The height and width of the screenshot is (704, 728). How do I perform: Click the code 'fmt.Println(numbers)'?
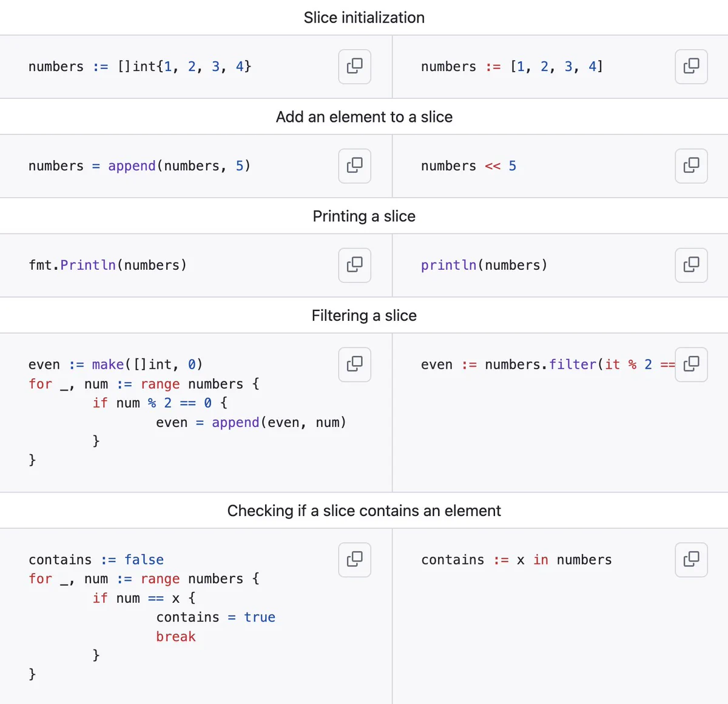tap(107, 266)
